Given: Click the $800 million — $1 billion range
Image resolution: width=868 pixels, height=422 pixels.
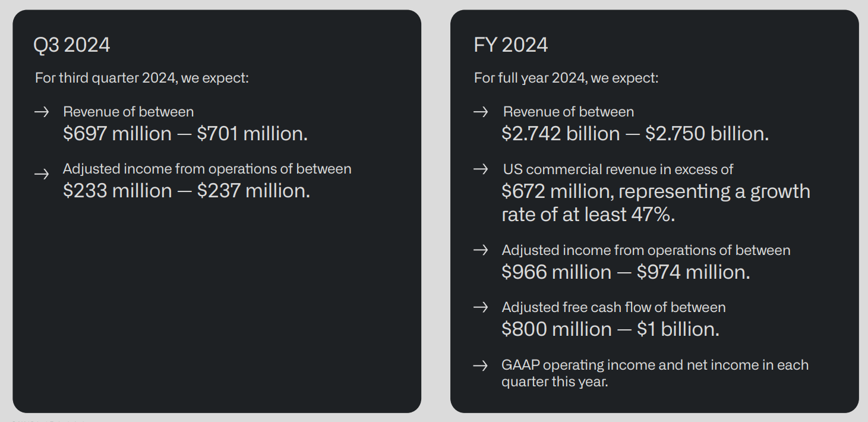Looking at the screenshot, I should [x=610, y=329].
